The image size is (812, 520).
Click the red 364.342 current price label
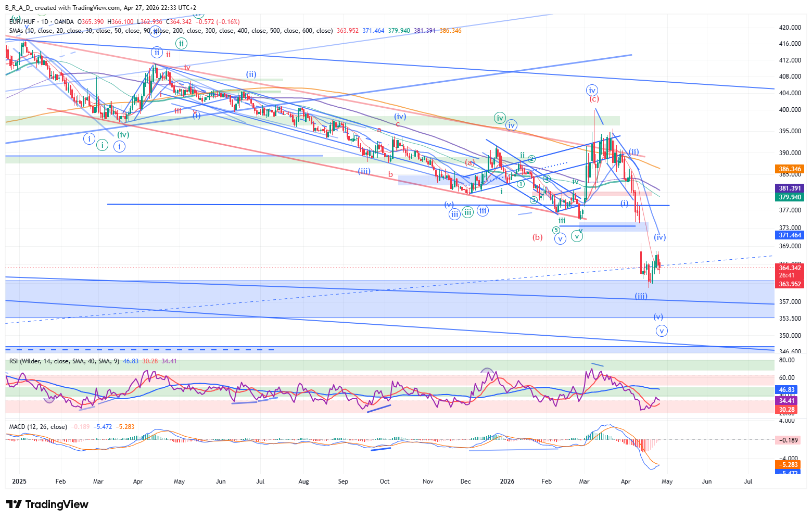click(790, 268)
